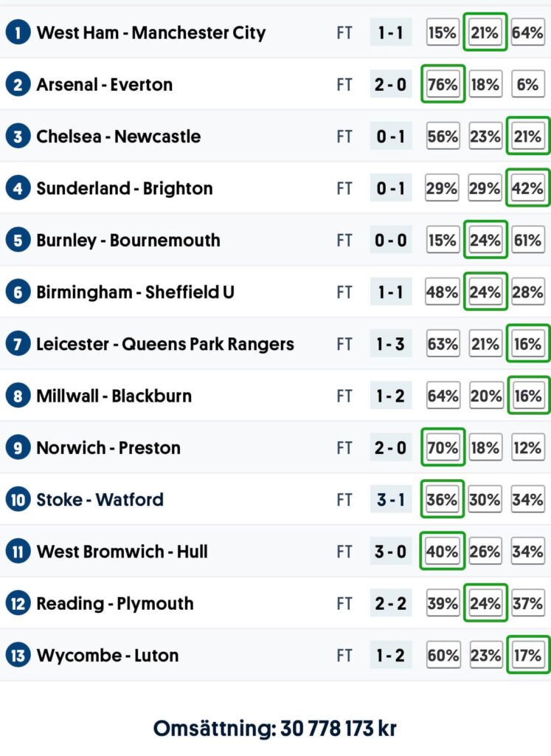Click the Omsättning turnover text
Image resolution: width=551 pixels, height=756 pixels.
click(x=275, y=729)
